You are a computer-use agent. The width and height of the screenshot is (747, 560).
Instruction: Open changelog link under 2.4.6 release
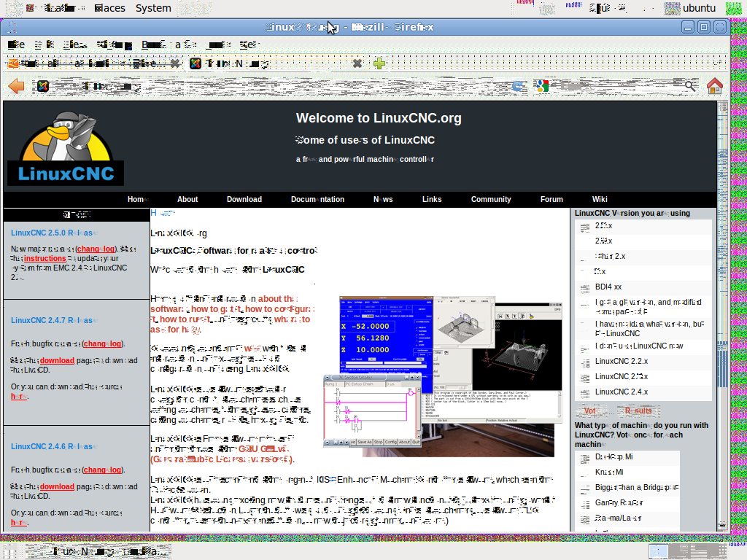click(x=102, y=470)
